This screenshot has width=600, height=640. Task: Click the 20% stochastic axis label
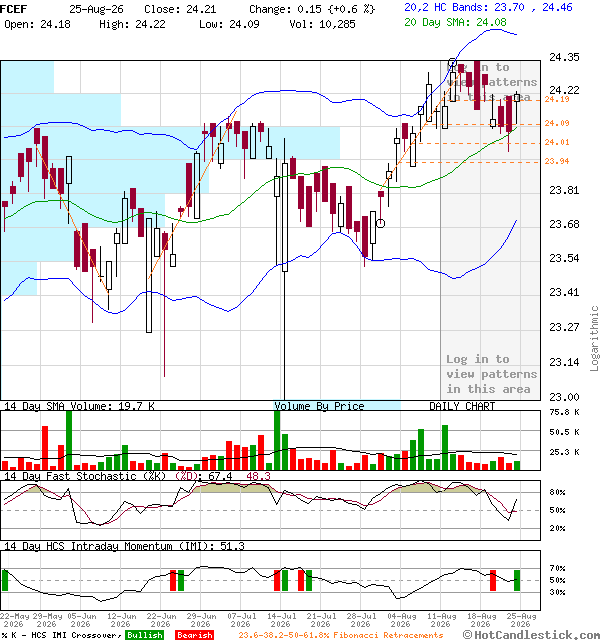pyautogui.click(x=557, y=528)
